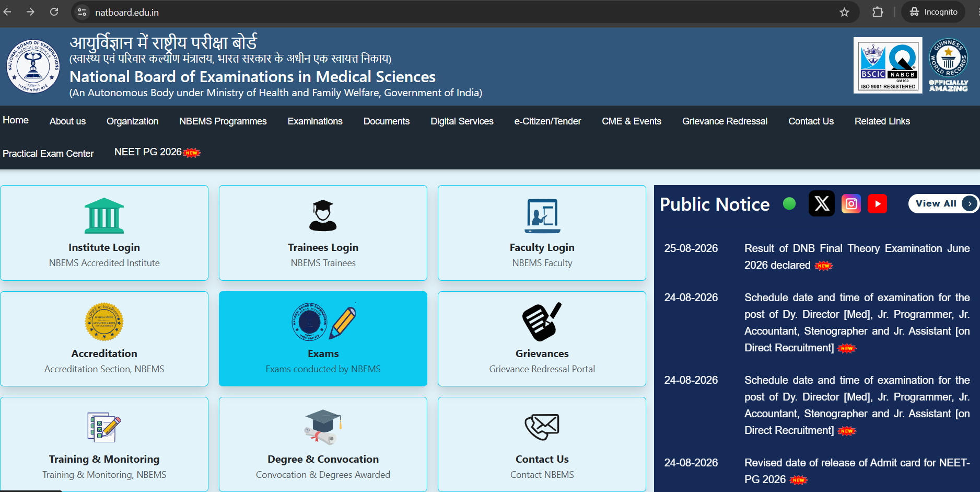Open the NBEMS Programmes menu
Viewport: 980px width, 492px height.
[223, 121]
